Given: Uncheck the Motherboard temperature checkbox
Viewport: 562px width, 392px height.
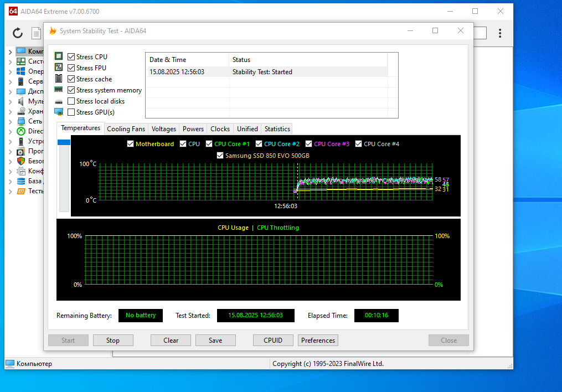Looking at the screenshot, I should (x=131, y=144).
